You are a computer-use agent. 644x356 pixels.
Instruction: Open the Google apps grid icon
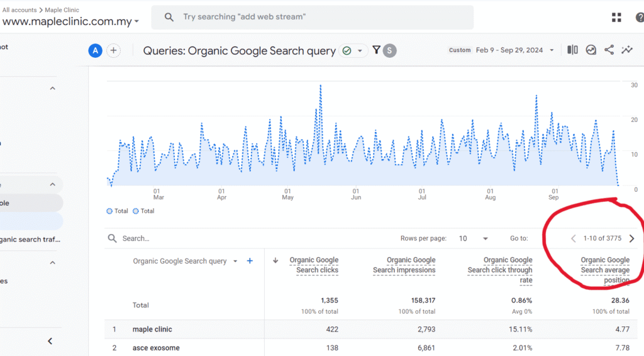click(616, 18)
